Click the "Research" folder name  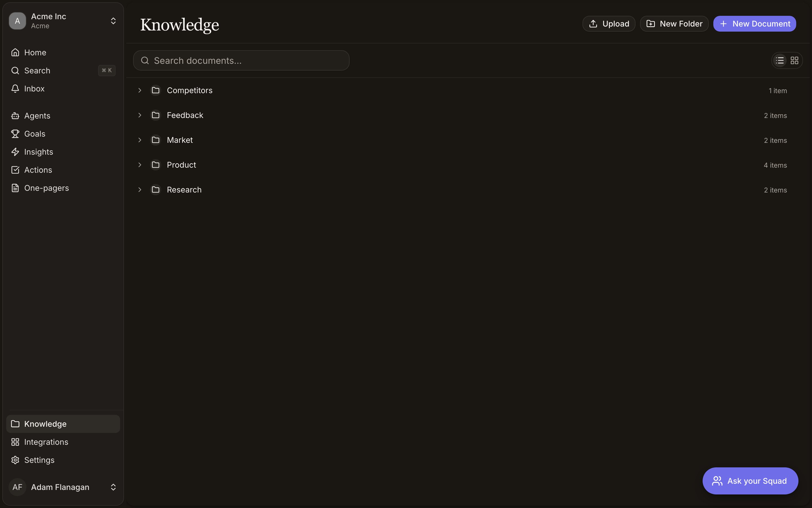click(x=184, y=190)
